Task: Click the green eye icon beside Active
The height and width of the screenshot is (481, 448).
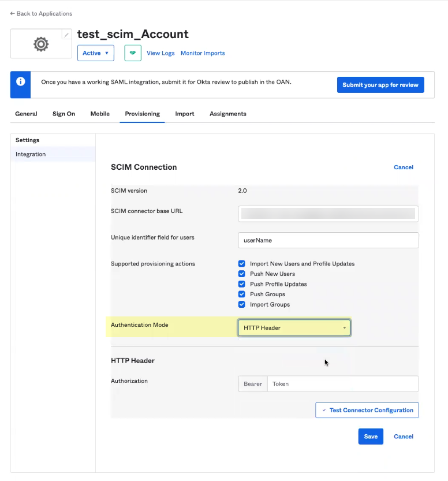Action: (x=132, y=53)
